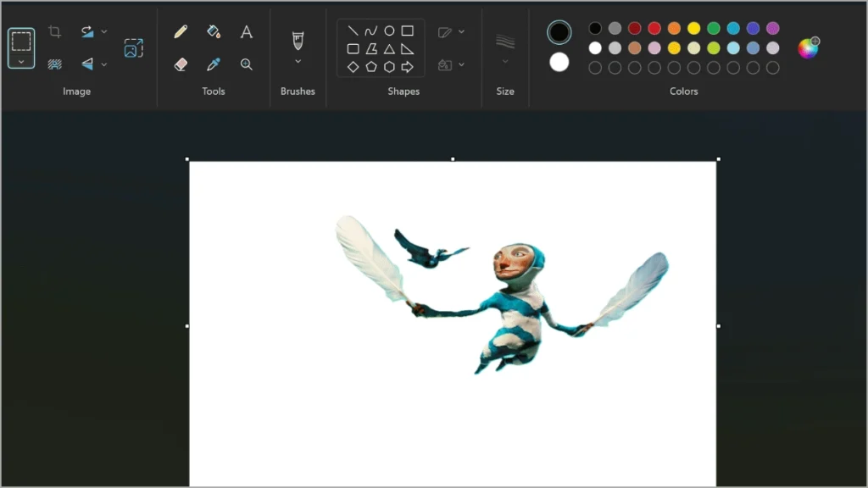Viewport: 868px width, 488px height.
Task: Click the Crop image icon
Action: click(54, 31)
